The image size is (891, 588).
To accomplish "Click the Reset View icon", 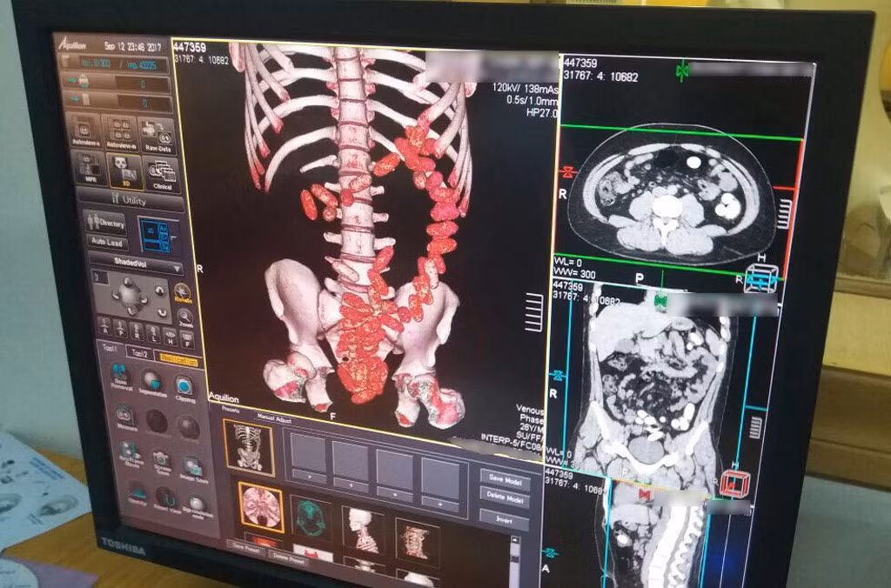I will coord(165,498).
